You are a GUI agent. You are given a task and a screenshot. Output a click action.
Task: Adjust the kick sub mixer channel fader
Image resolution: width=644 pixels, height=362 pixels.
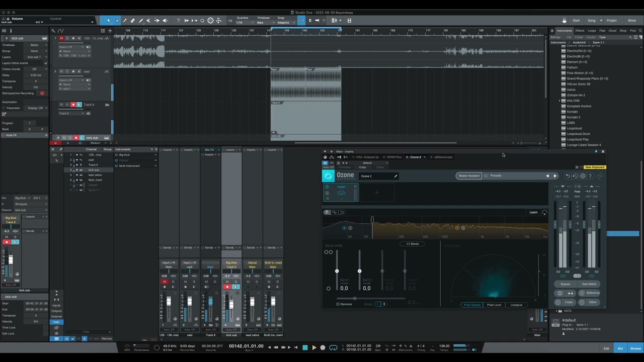click(231, 304)
